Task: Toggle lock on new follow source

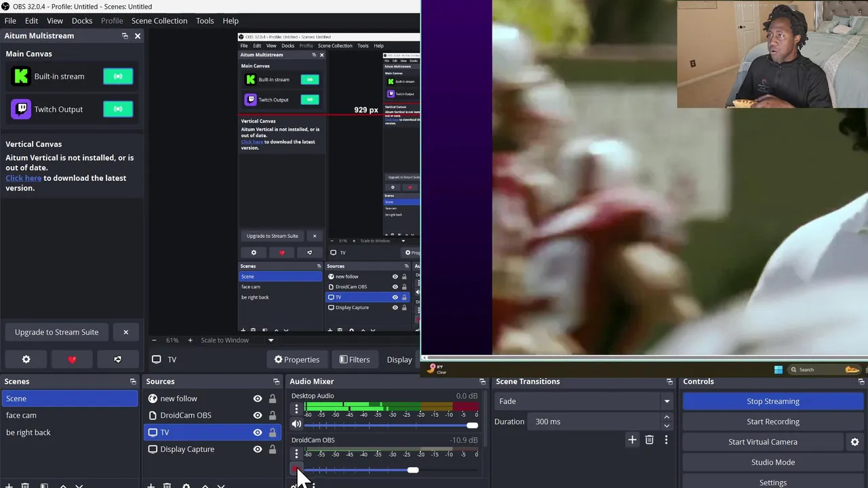Action: [273, 399]
